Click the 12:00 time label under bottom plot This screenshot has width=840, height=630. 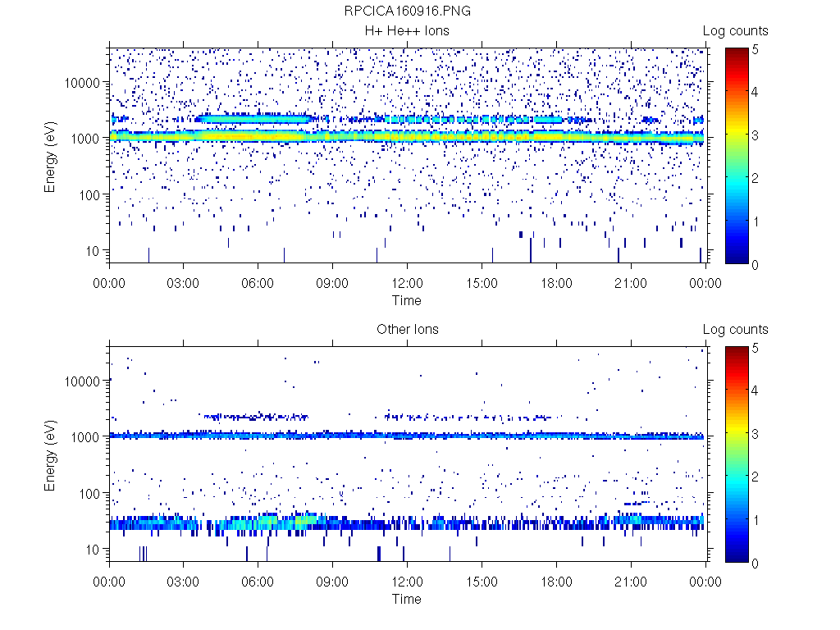(407, 582)
